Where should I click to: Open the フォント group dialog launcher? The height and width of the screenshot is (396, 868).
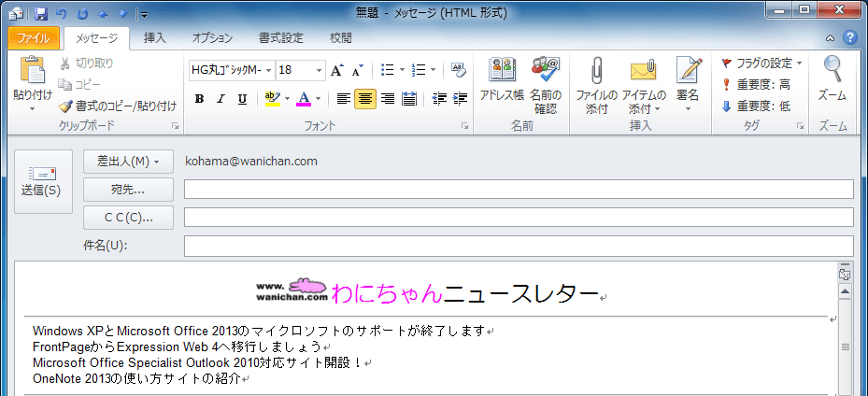464,127
